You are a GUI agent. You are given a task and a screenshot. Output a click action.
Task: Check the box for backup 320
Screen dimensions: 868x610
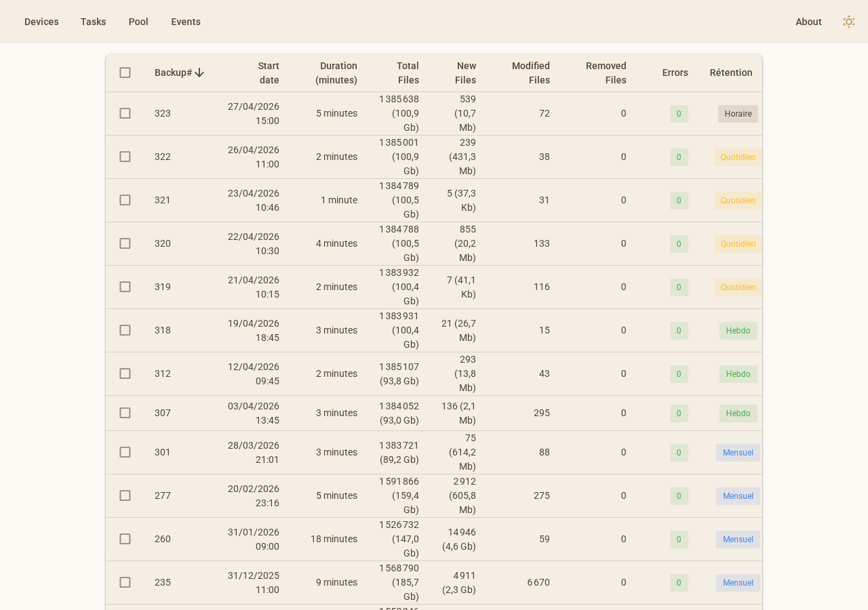125,243
